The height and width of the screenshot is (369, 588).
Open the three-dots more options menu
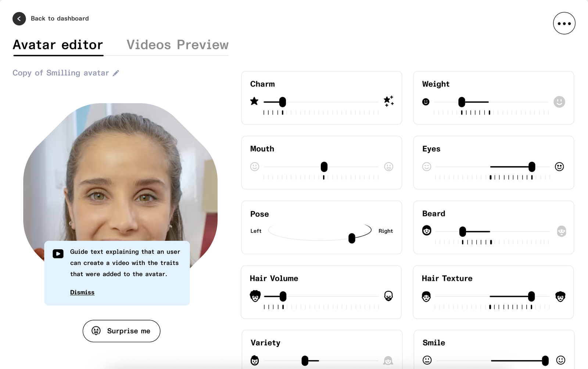click(x=564, y=23)
